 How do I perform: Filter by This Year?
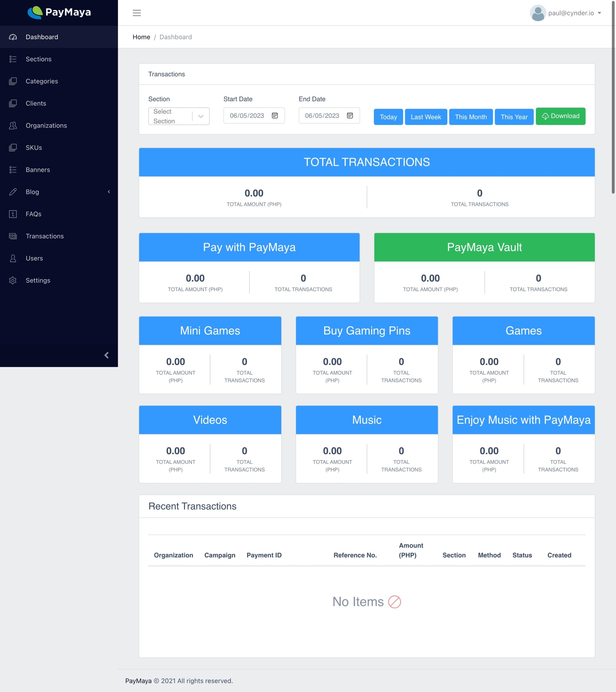[x=514, y=117]
